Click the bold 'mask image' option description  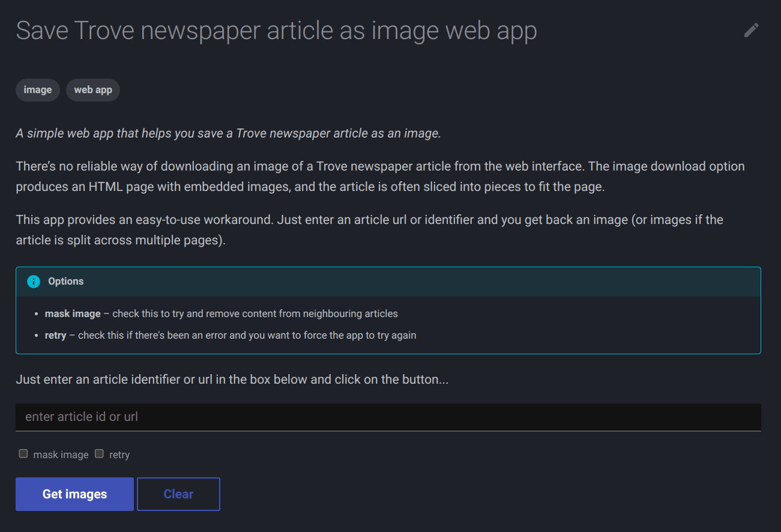pos(73,313)
